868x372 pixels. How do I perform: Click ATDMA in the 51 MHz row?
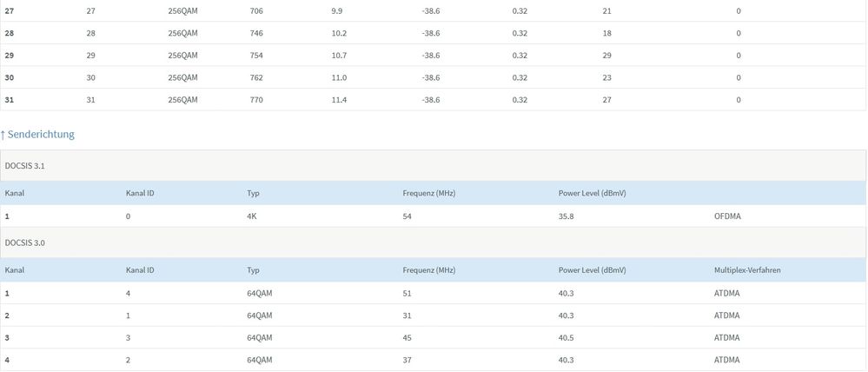coord(727,294)
